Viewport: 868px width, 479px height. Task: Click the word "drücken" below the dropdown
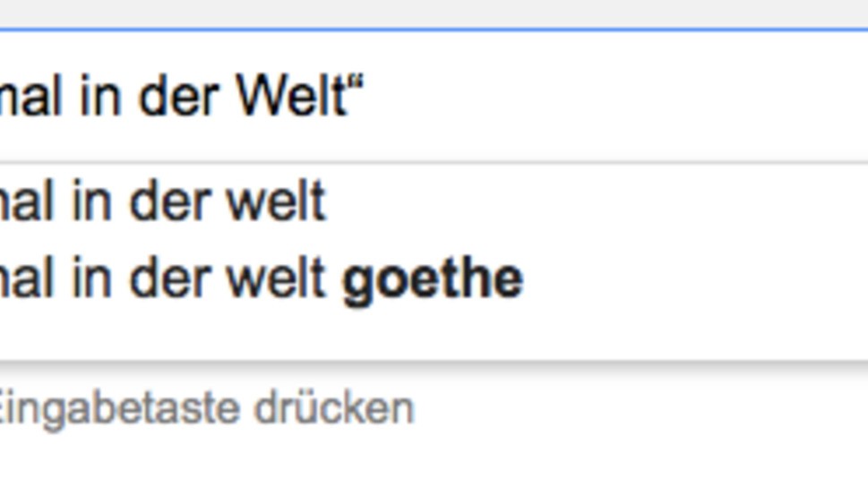pyautogui.click(x=333, y=409)
